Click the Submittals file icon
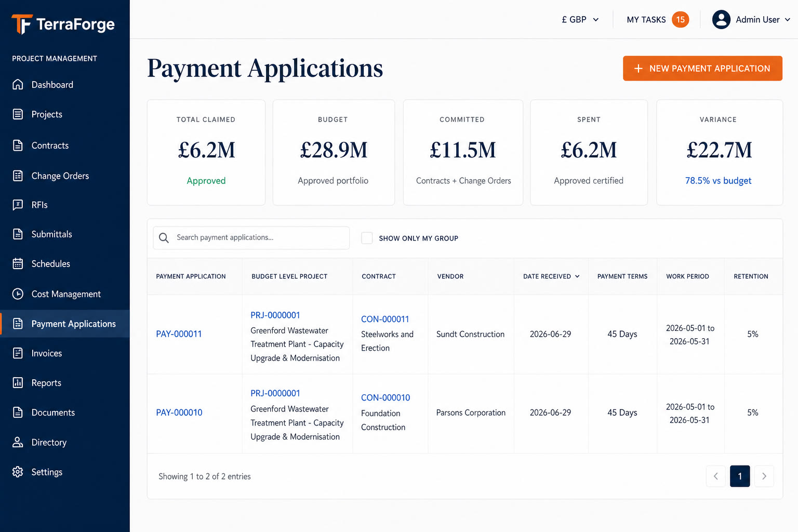The width and height of the screenshot is (798, 532). click(18, 234)
